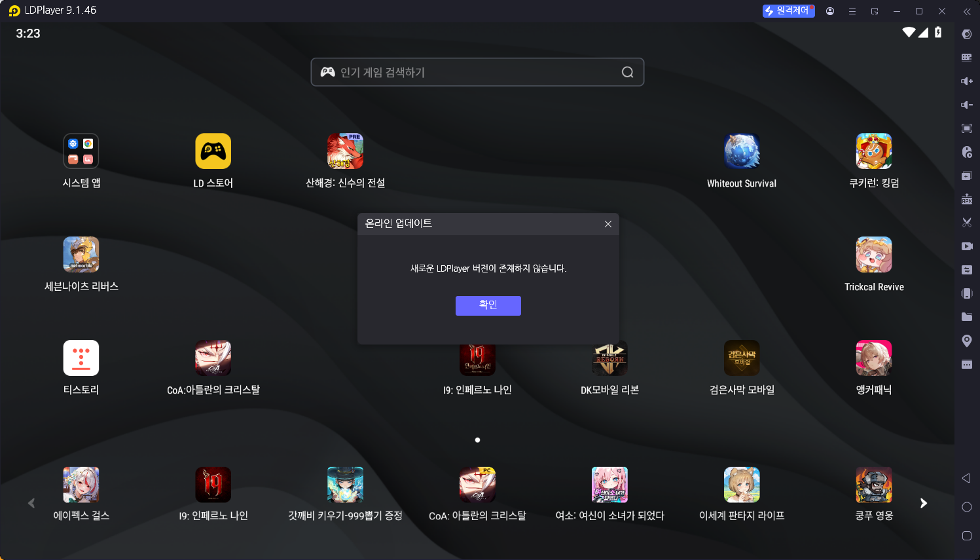Click the install APK icon
The image size is (980, 560).
(x=967, y=199)
